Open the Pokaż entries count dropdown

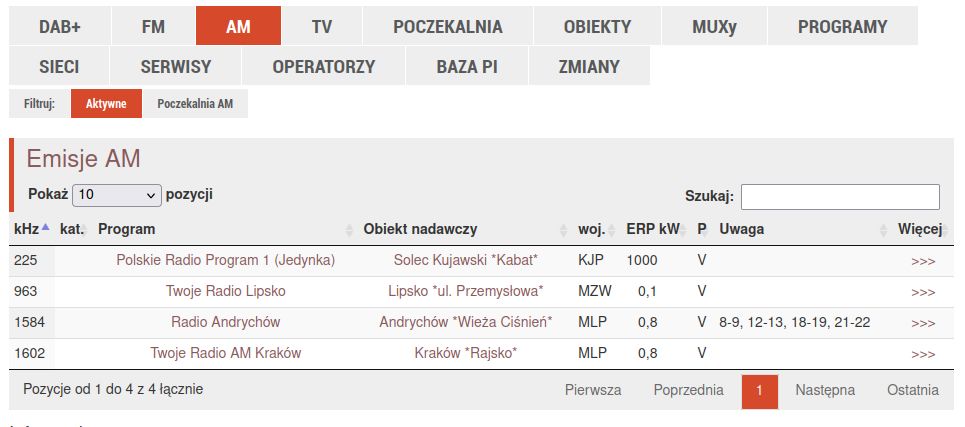(116, 195)
